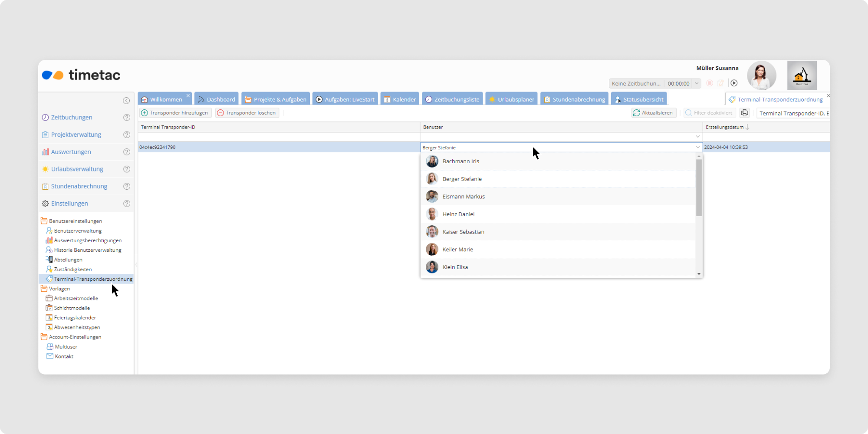
Task: Select Eismann Markus from the user list
Action: click(464, 197)
